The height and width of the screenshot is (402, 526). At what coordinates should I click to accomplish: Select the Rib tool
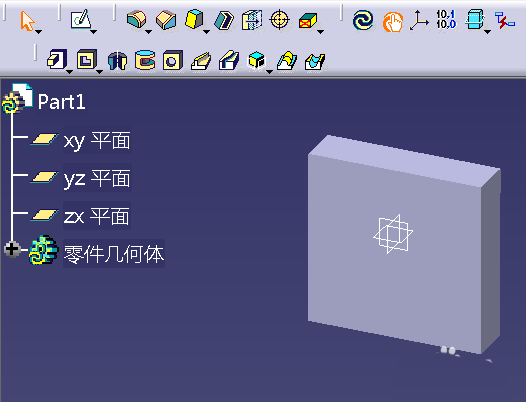coord(201,61)
